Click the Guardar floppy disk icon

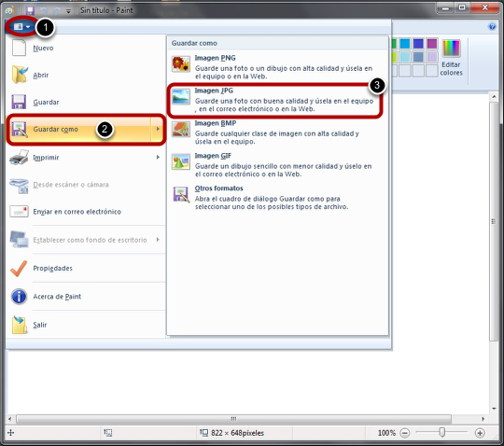pyautogui.click(x=19, y=102)
